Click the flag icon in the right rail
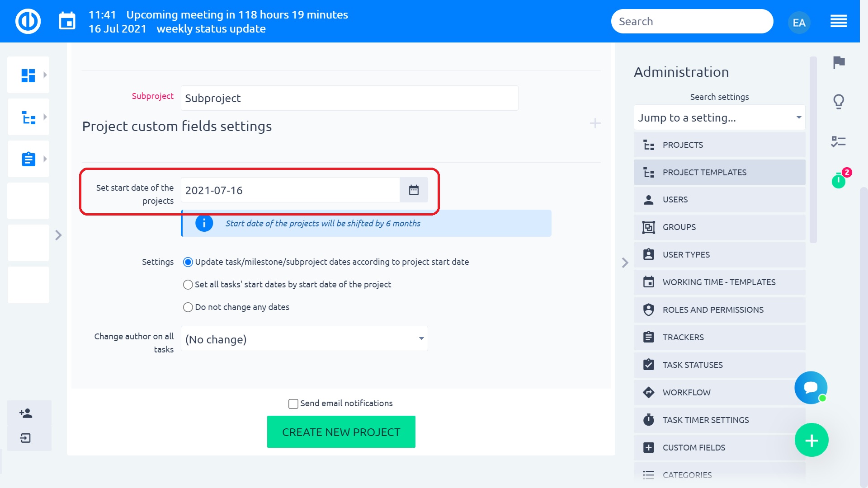This screenshot has height=488, width=868. [x=839, y=62]
